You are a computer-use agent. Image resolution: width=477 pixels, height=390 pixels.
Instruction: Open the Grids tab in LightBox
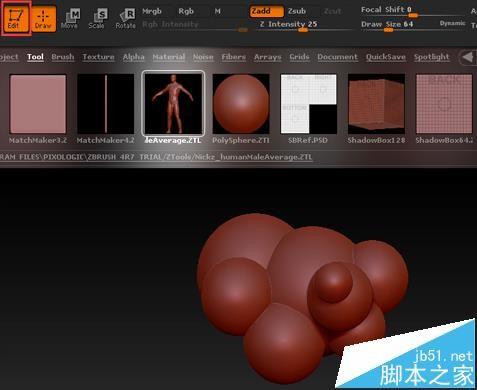coord(299,57)
